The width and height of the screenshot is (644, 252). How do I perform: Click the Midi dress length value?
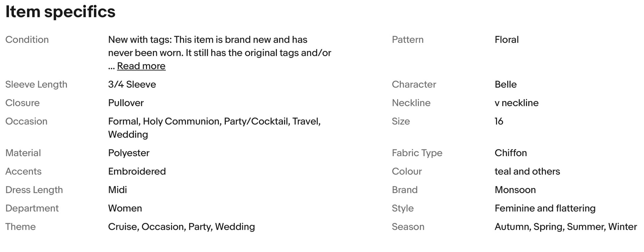coord(117,190)
